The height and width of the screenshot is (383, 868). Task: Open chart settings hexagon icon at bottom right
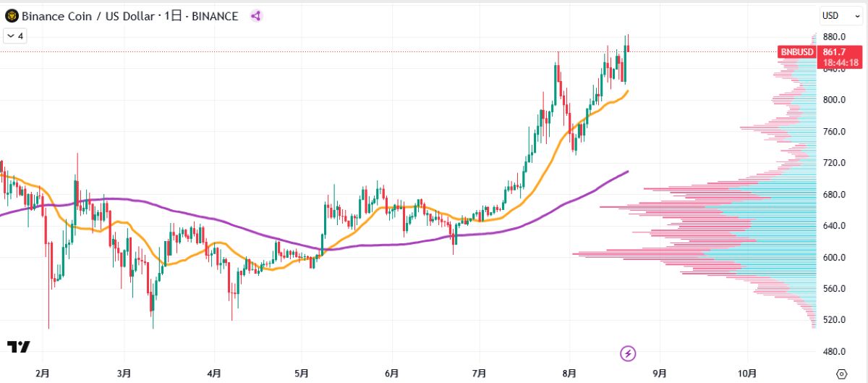coord(841,374)
